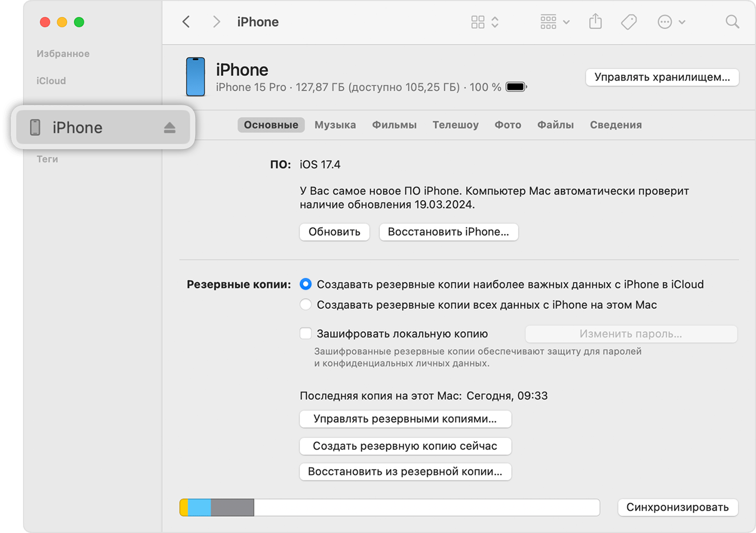Screen dimensions: 756x533
Task: Select the Файлы tab
Action: (555, 125)
